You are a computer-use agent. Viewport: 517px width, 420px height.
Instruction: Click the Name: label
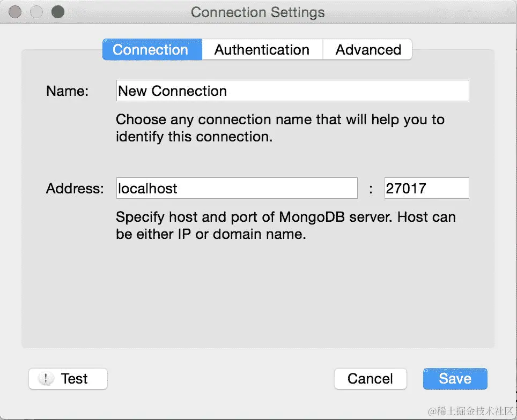tap(67, 91)
